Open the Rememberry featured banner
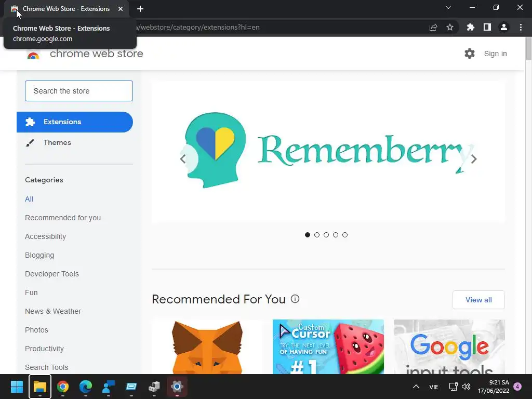Image resolution: width=532 pixels, height=399 pixels. [328, 152]
